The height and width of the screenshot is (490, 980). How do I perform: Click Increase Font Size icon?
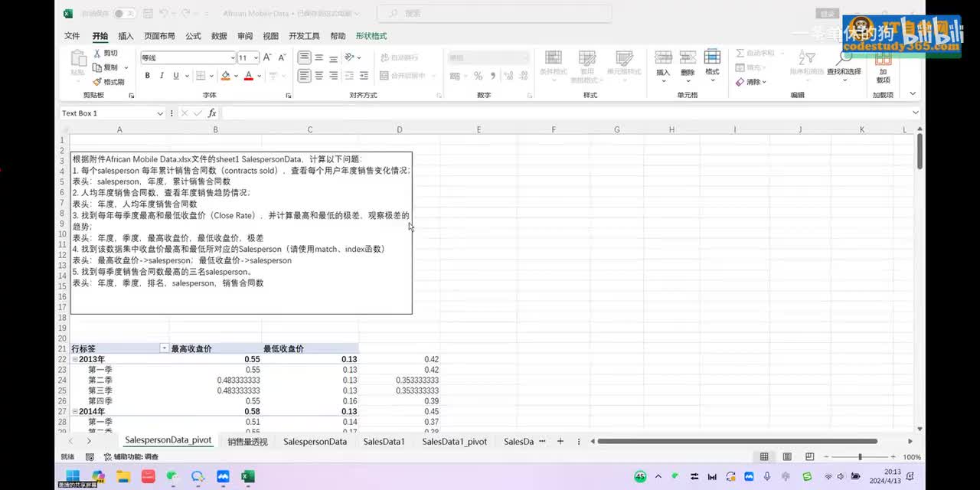[x=267, y=57]
